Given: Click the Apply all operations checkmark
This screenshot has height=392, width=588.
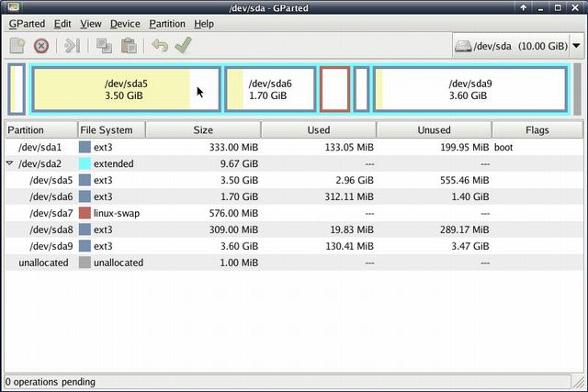Looking at the screenshot, I should coord(184,45).
